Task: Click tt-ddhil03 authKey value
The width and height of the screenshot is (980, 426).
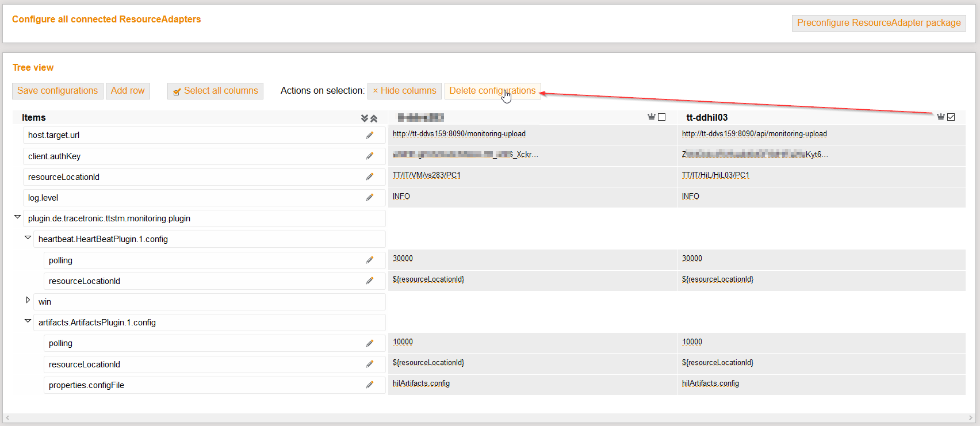Action: (755, 155)
